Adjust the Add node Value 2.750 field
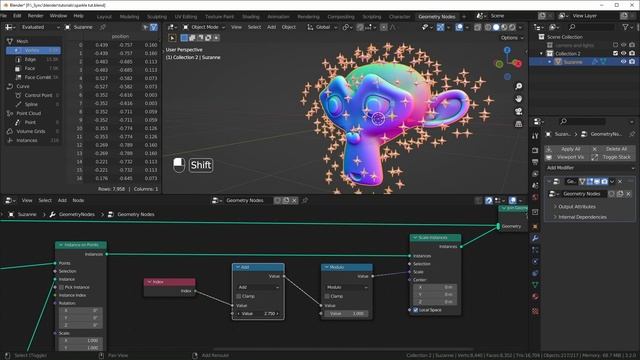Viewport: 640px width, 360px height. click(258, 314)
